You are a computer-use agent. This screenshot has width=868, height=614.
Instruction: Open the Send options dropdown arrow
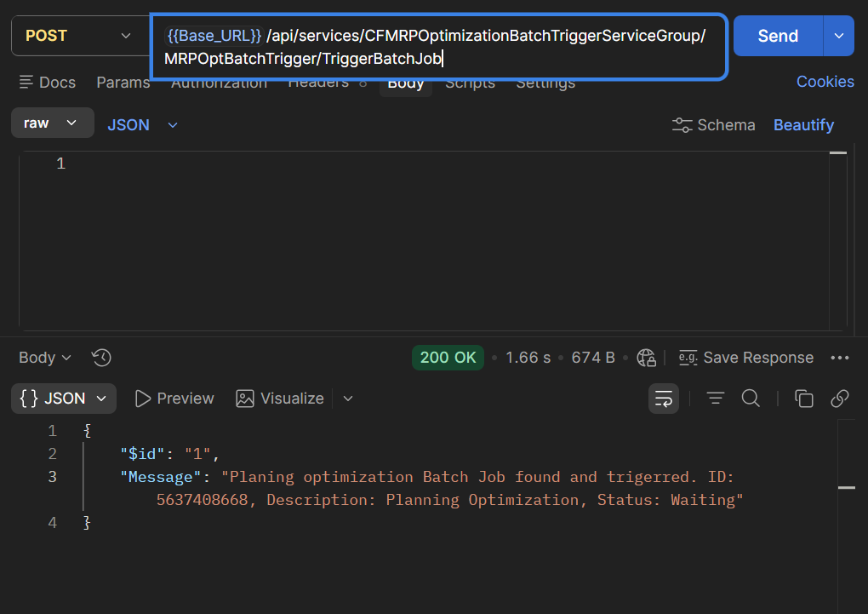pyautogui.click(x=839, y=36)
